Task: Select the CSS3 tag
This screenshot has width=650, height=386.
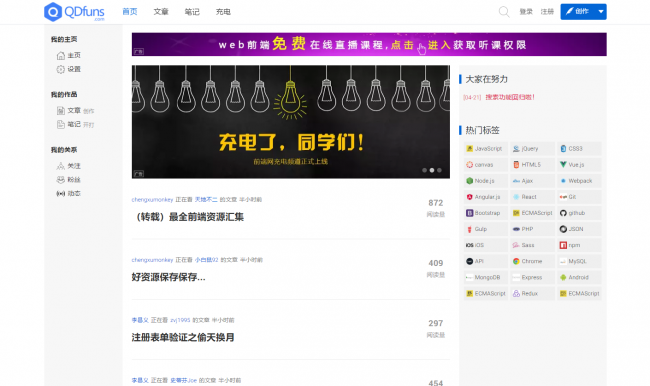Action: [x=579, y=148]
